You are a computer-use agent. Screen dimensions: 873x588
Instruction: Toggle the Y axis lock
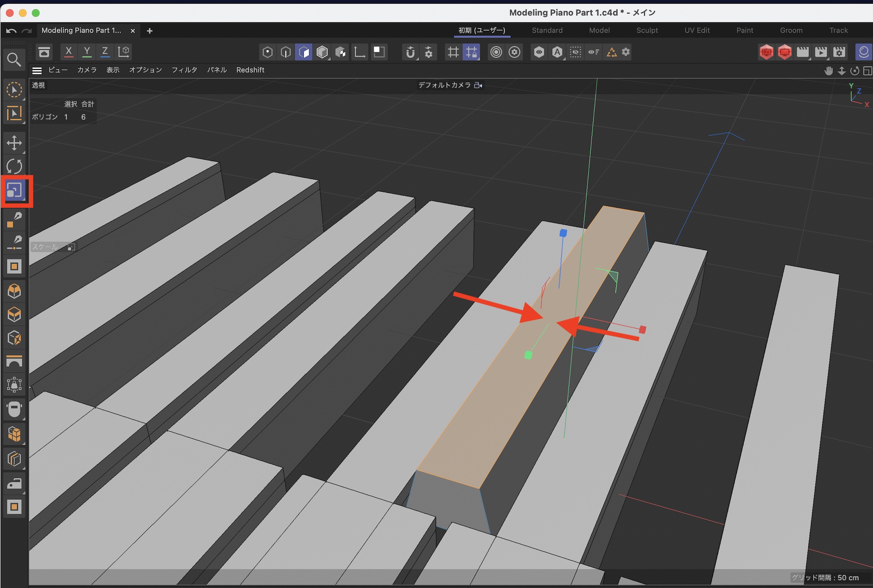87,52
